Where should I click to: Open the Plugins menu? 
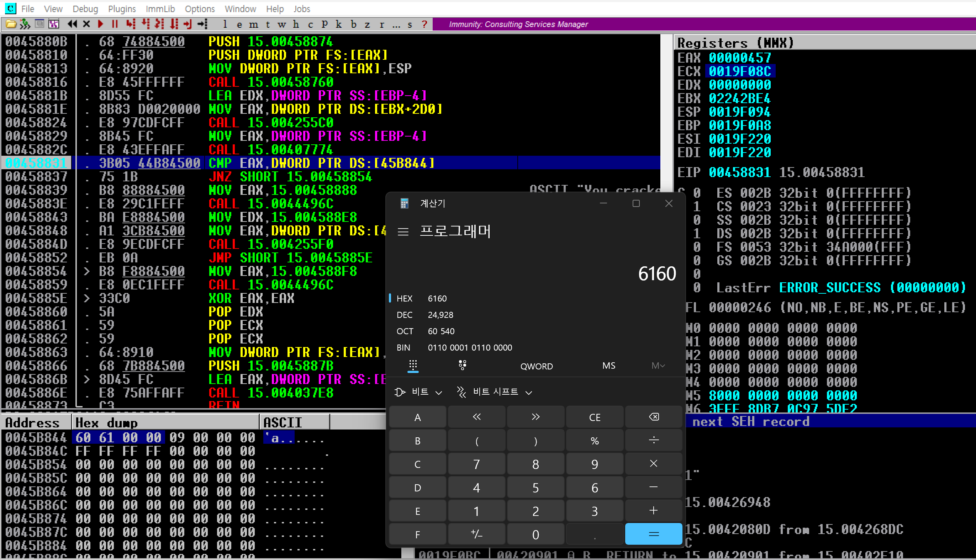click(122, 9)
